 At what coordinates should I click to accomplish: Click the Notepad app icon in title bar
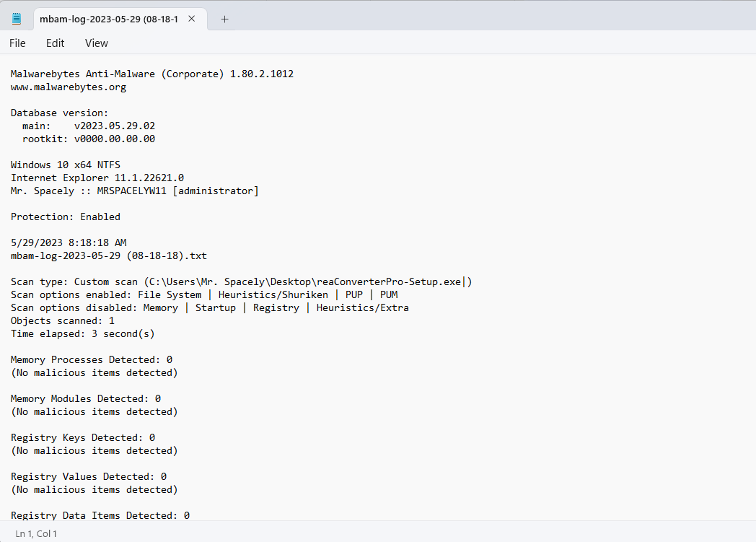(17, 19)
